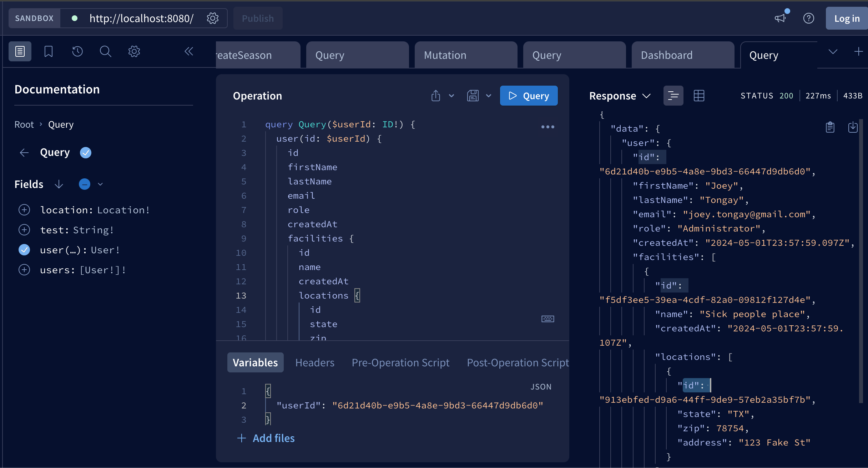The height and width of the screenshot is (468, 868).
Task: Run the operation with Query button
Action: pyautogui.click(x=529, y=96)
